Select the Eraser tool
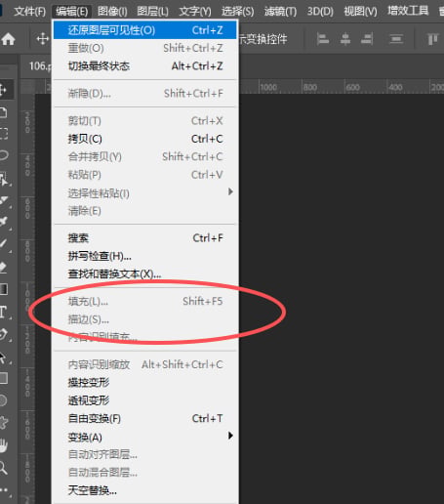Image resolution: width=444 pixels, height=504 pixels. pos(3,268)
